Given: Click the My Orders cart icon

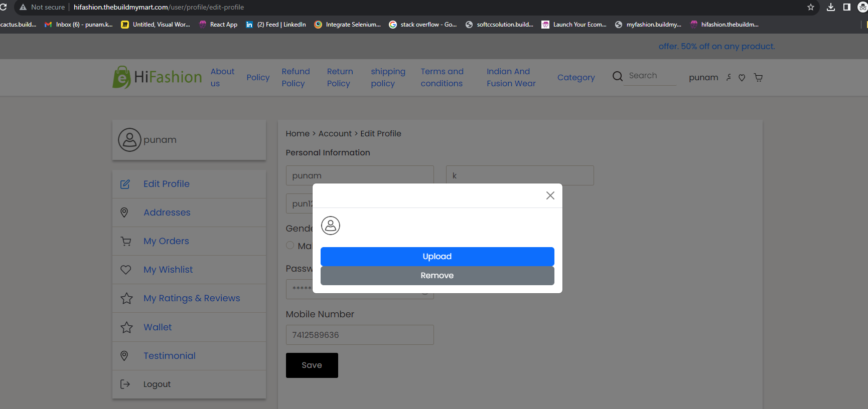Looking at the screenshot, I should 126,241.
